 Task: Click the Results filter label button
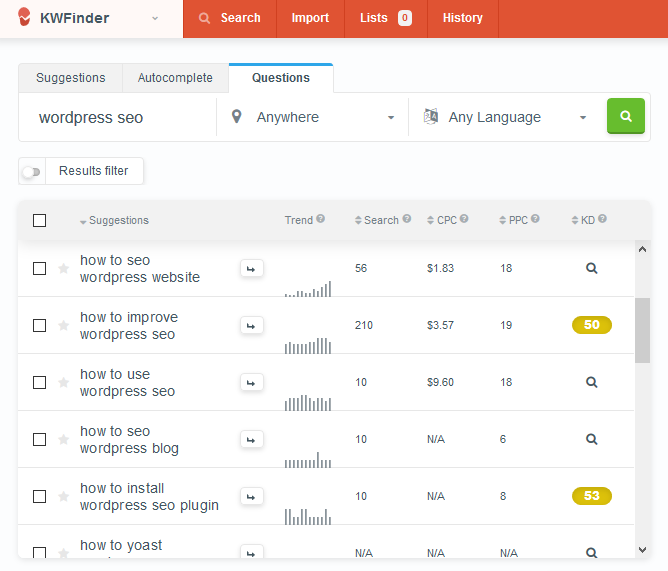[94, 171]
